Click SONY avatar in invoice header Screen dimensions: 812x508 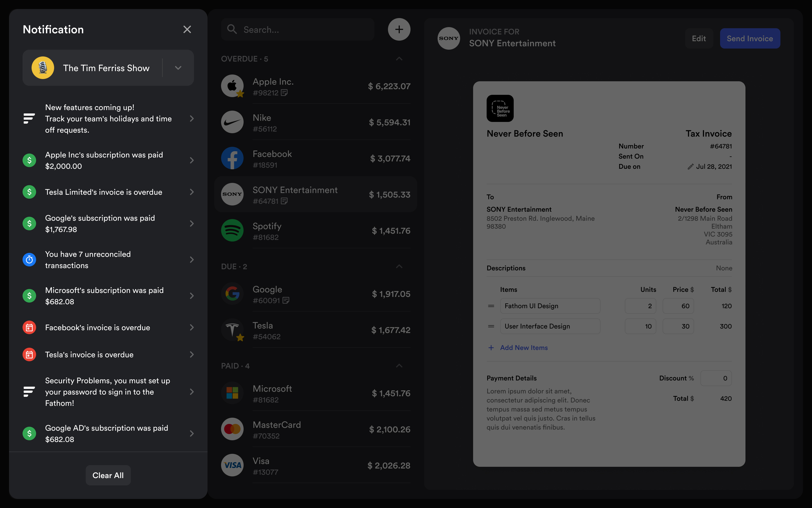click(x=449, y=38)
